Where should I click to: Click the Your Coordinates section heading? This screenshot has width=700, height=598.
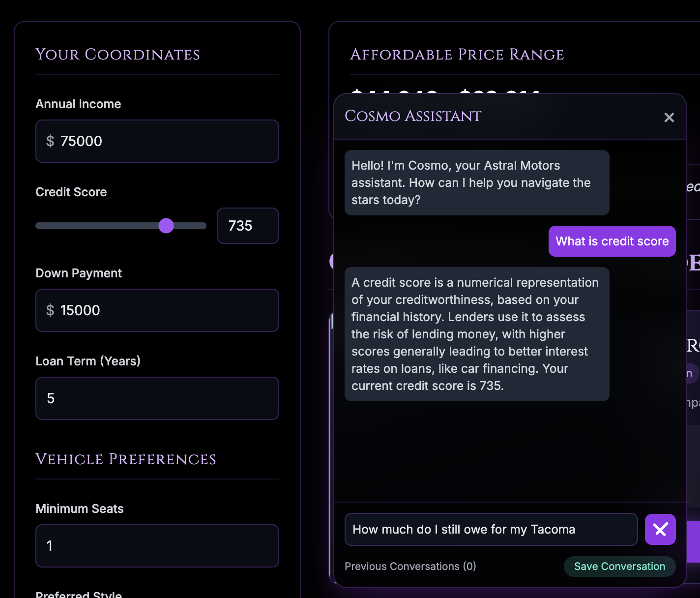(x=117, y=55)
